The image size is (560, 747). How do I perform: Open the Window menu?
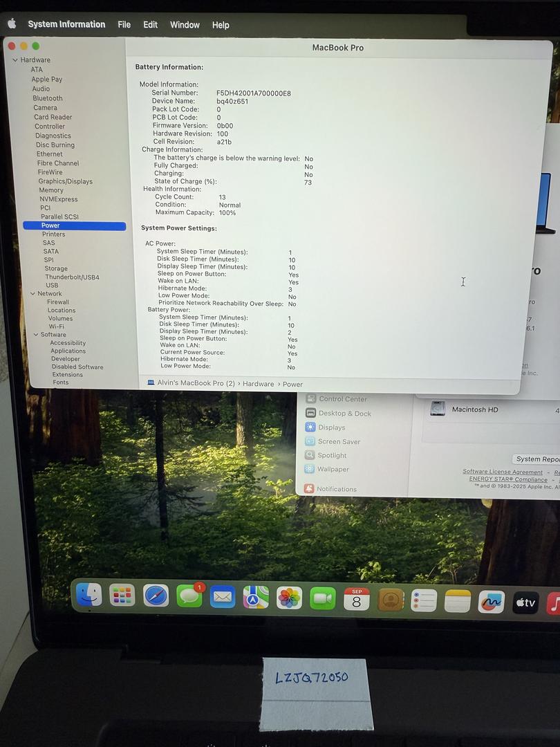tap(185, 25)
